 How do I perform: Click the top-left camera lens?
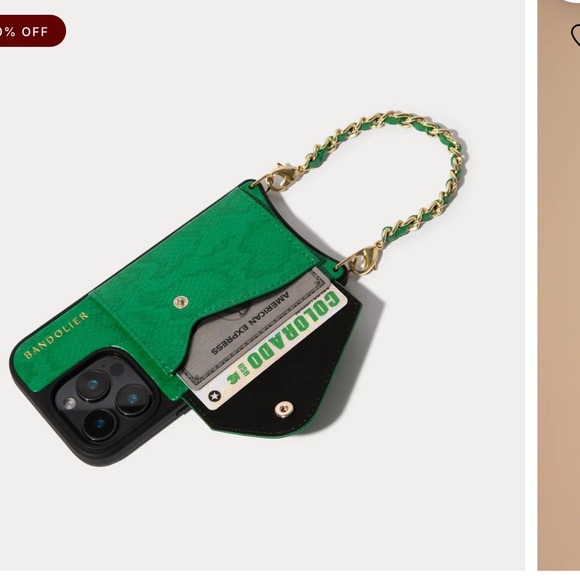point(92,385)
